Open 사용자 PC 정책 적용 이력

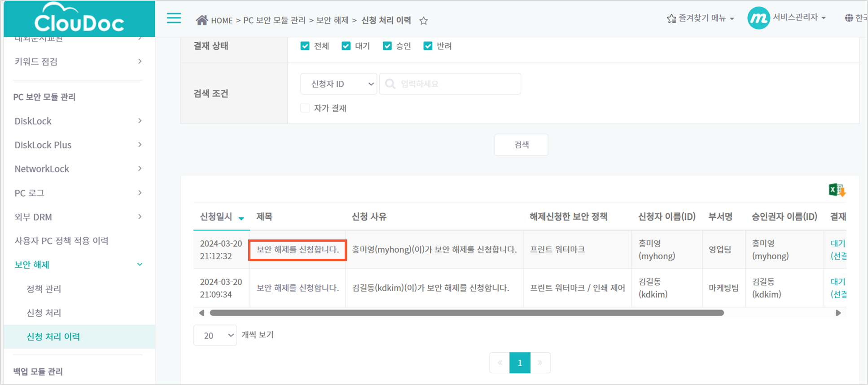61,241
